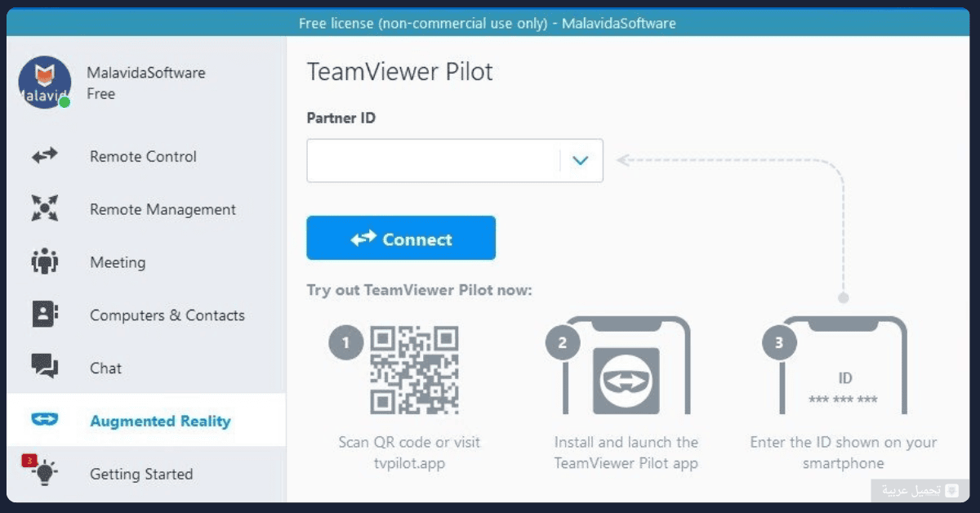Go to Computers & Contacts
The width and height of the screenshot is (980, 513).
(x=147, y=315)
